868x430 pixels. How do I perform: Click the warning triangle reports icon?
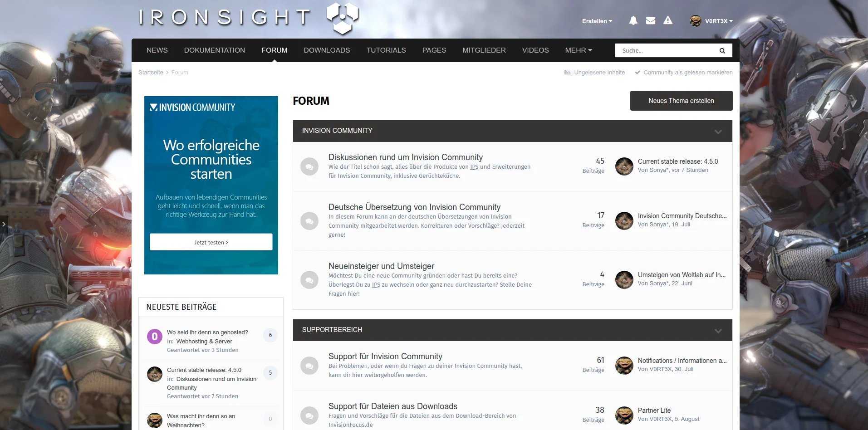click(667, 20)
